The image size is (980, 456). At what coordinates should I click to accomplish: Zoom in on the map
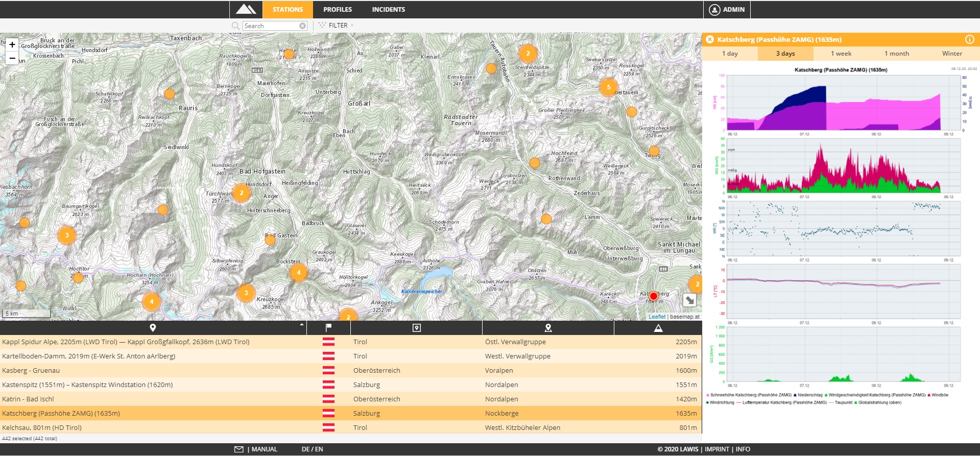(12, 45)
